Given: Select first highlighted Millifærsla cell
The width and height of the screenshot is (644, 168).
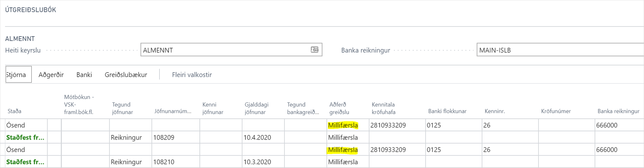Looking at the screenshot, I should [343, 125].
